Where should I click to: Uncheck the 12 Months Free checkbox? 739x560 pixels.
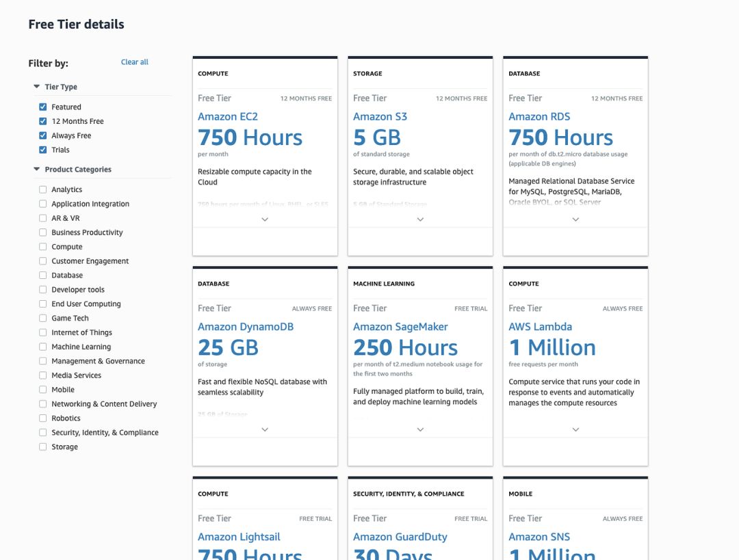(43, 121)
